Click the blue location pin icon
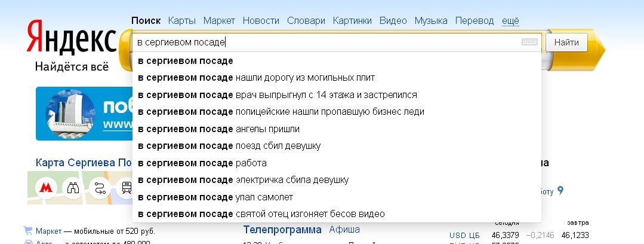 click(560, 191)
